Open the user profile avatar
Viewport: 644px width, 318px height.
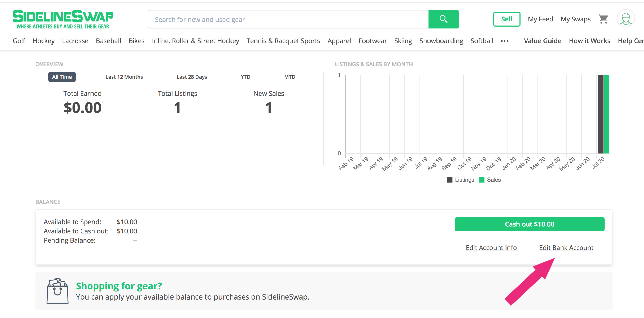coord(626,18)
